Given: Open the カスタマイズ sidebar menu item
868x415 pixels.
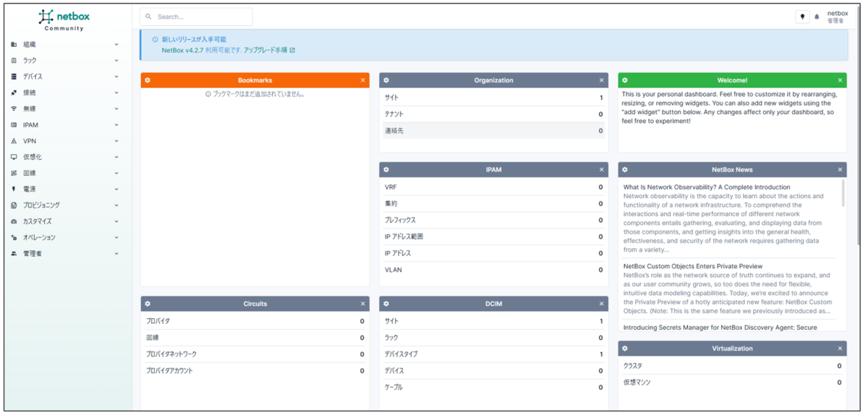Looking at the screenshot, I should (x=65, y=221).
